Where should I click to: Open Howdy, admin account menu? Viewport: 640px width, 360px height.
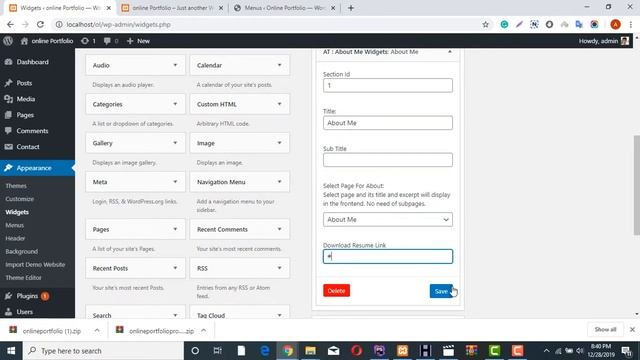pos(604,41)
